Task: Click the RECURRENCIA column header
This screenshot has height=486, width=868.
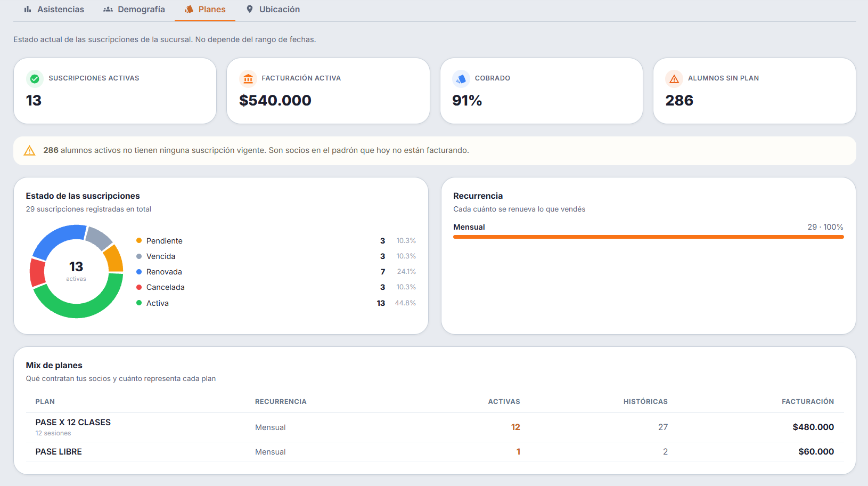Action: [281, 402]
